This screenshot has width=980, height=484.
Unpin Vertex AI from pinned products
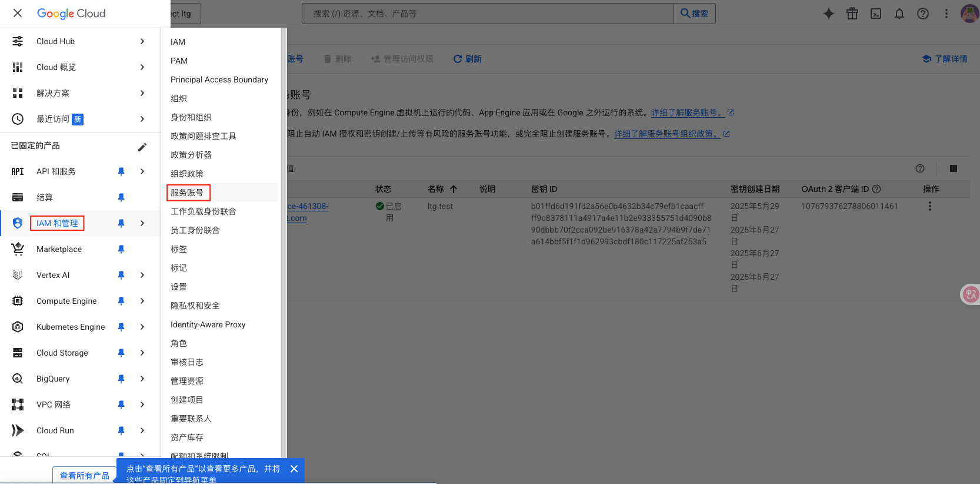click(121, 275)
